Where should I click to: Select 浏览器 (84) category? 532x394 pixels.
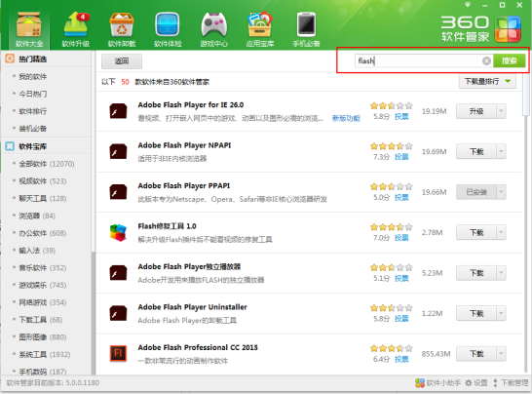pos(37,216)
